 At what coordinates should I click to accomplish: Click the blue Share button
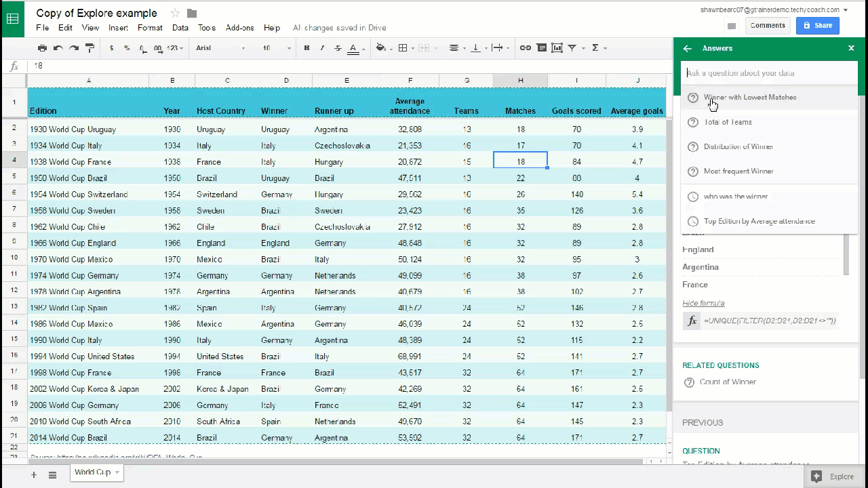[817, 26]
